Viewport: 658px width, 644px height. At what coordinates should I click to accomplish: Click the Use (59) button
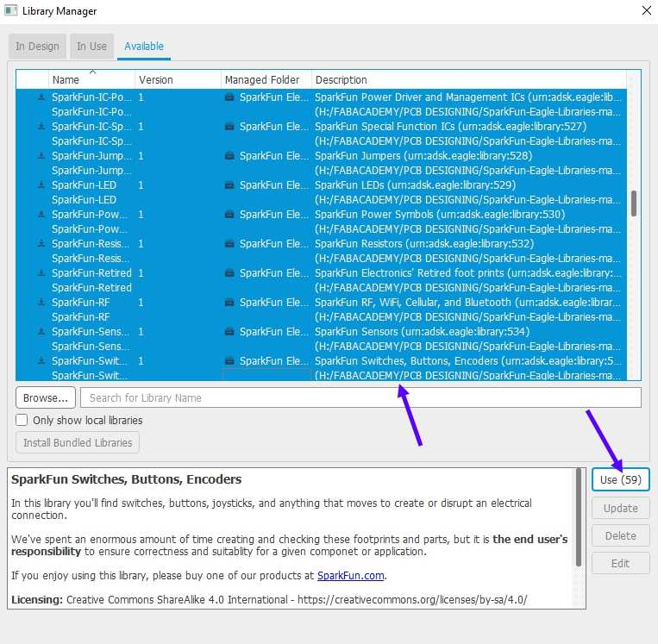coord(621,479)
